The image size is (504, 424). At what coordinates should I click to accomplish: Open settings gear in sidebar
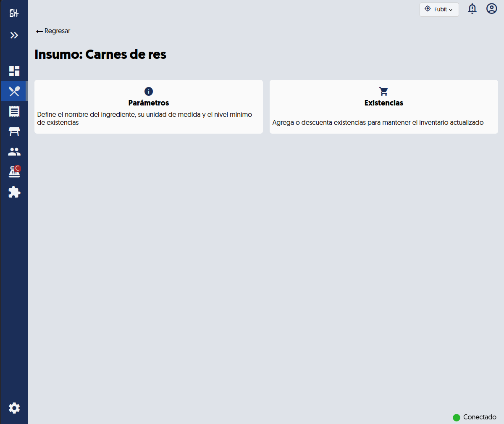tap(14, 408)
